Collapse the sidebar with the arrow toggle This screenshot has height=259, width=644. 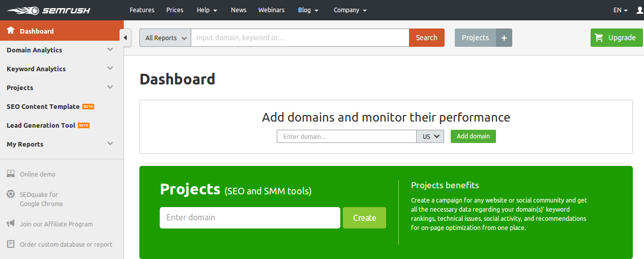coord(126,38)
